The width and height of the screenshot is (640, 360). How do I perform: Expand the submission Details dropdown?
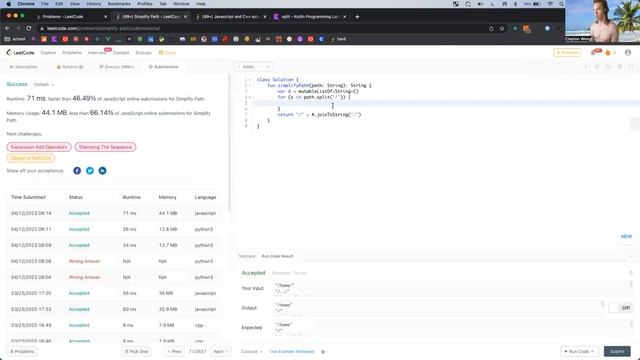pyautogui.click(x=43, y=84)
